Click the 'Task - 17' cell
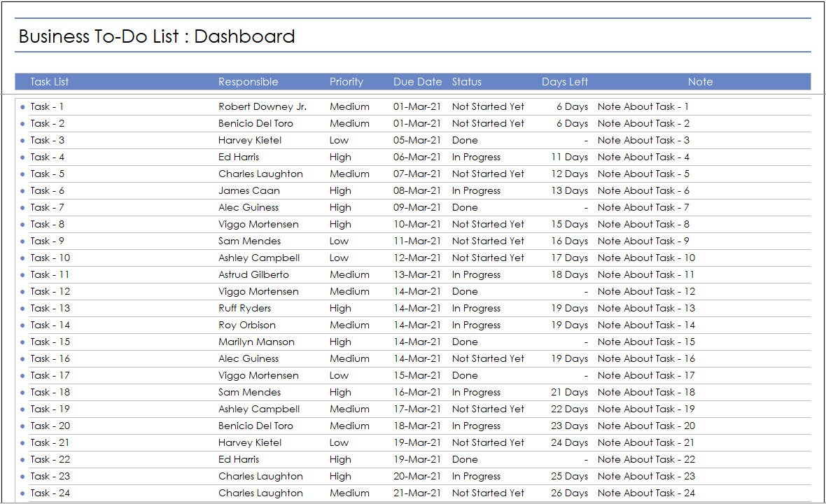 50,375
